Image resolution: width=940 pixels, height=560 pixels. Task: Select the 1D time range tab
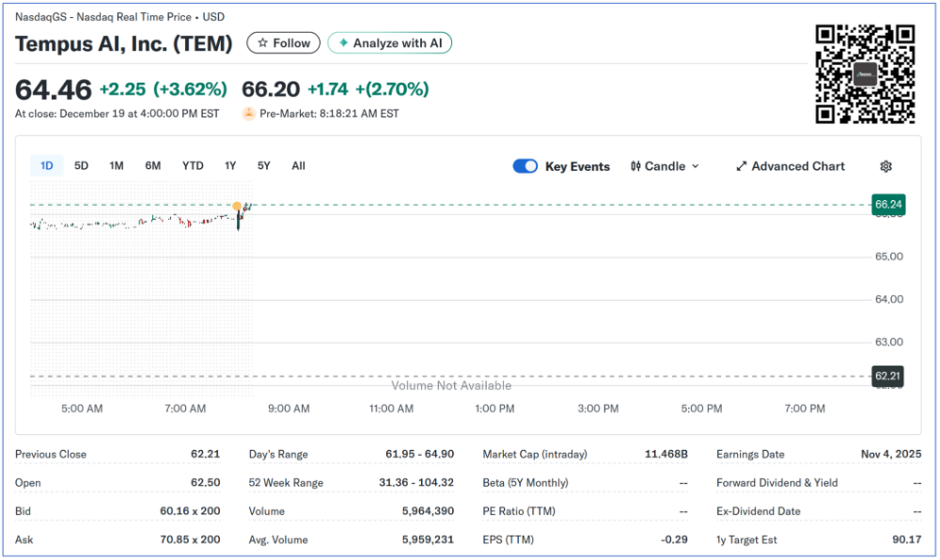(x=46, y=166)
